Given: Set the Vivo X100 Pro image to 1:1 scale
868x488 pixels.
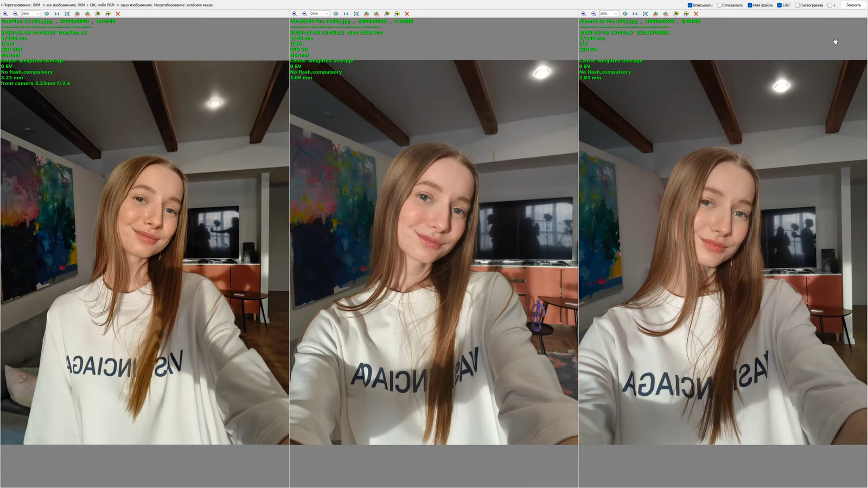Looking at the screenshot, I should (346, 14).
